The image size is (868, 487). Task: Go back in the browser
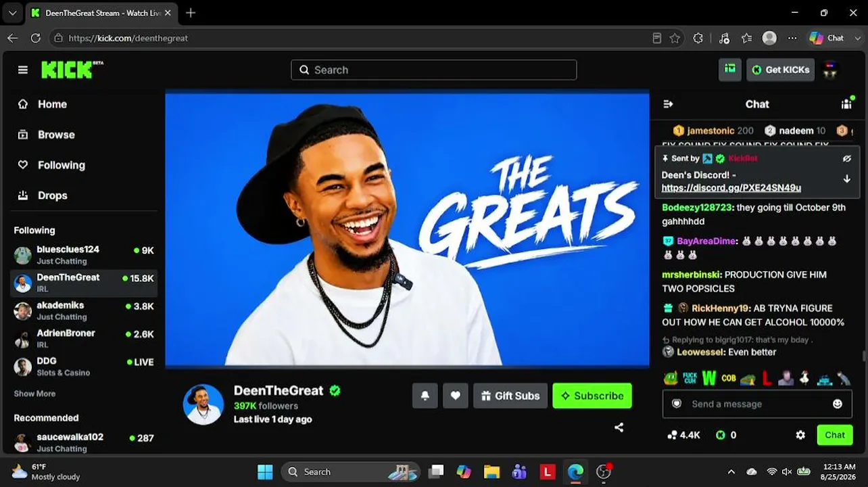[12, 38]
